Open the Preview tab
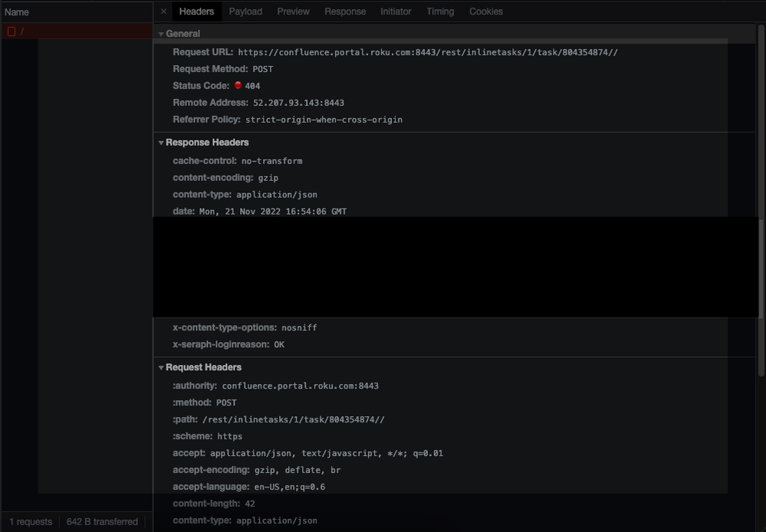Screen dimensions: 766x532 pyautogui.click(x=293, y=11)
